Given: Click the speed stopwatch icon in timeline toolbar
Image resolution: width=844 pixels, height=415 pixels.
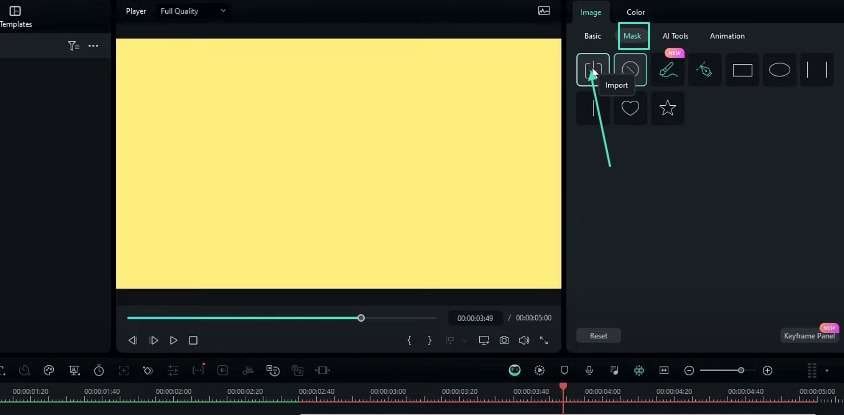Looking at the screenshot, I should click(99, 370).
